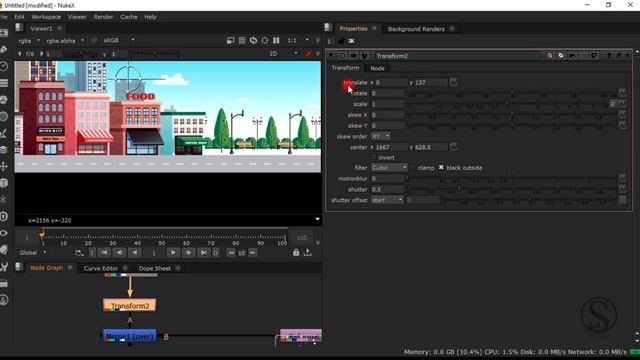This screenshot has height=360, width=640.
Task: Open the viewer zoom ratio dropdown
Action: pyautogui.click(x=298, y=40)
